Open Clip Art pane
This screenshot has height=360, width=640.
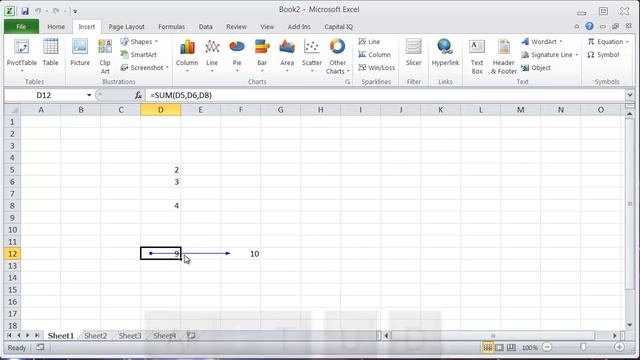tap(105, 56)
